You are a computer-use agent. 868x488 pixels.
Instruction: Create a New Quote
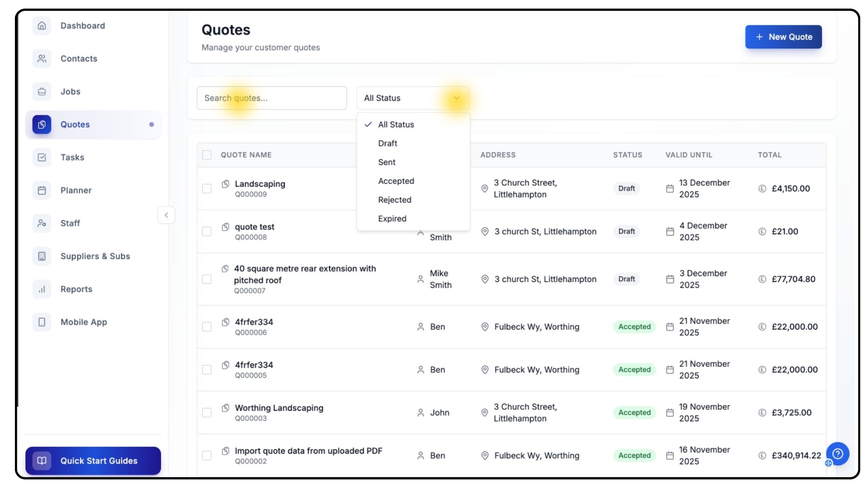pyautogui.click(x=783, y=37)
